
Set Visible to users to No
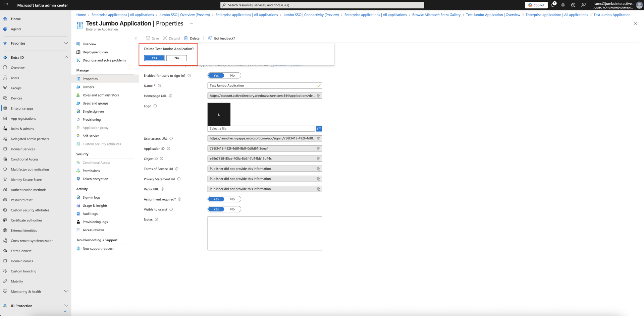coord(232,209)
